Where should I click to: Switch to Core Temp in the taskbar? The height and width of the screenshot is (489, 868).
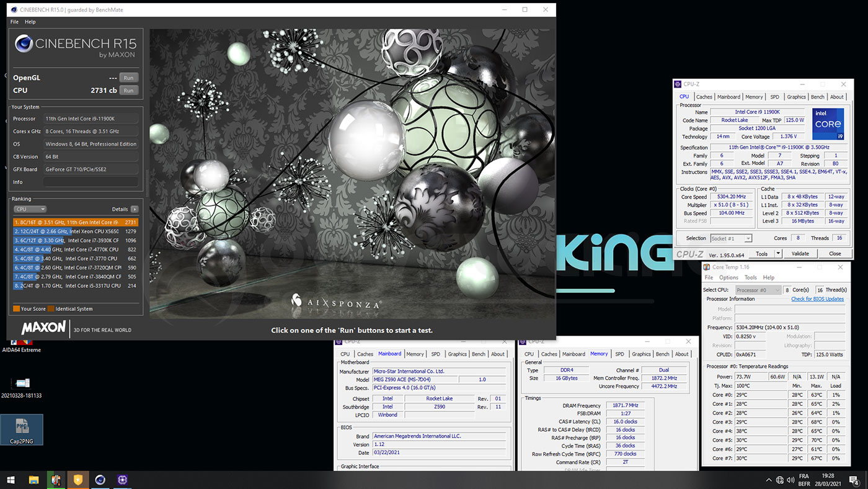coord(56,480)
